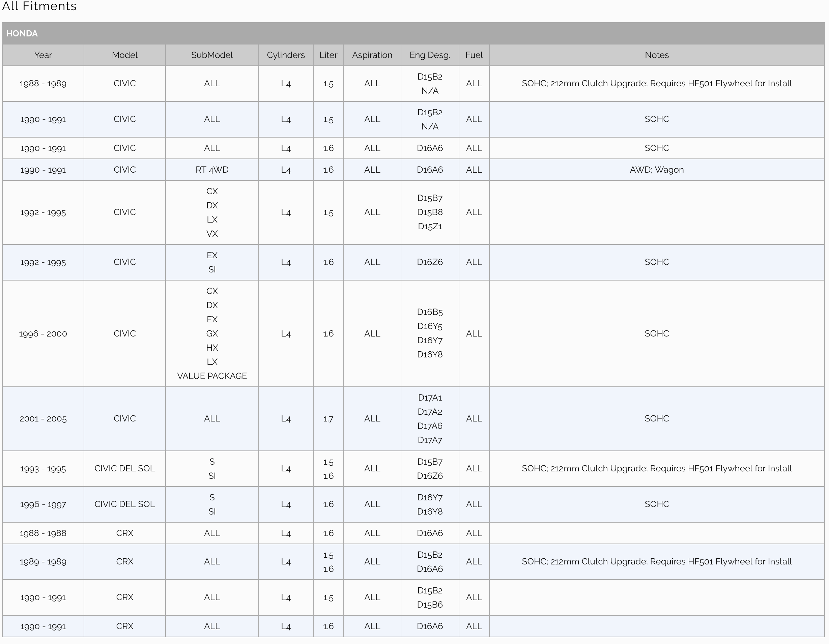Select the Fuel column header

pos(474,55)
